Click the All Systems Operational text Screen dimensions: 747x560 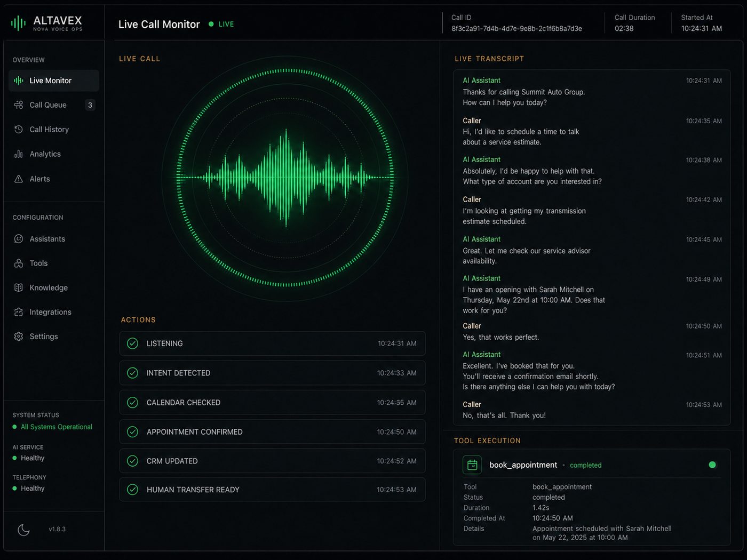pyautogui.click(x=57, y=427)
